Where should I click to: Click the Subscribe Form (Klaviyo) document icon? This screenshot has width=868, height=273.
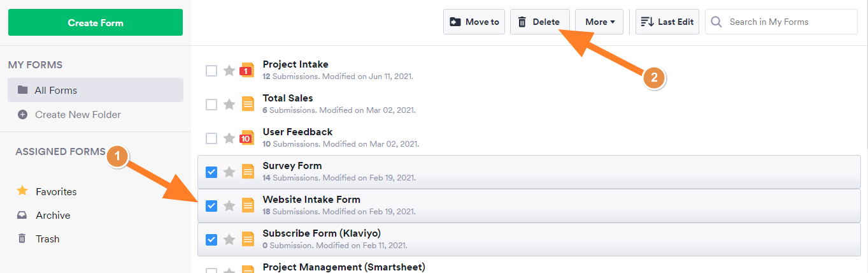click(248, 239)
